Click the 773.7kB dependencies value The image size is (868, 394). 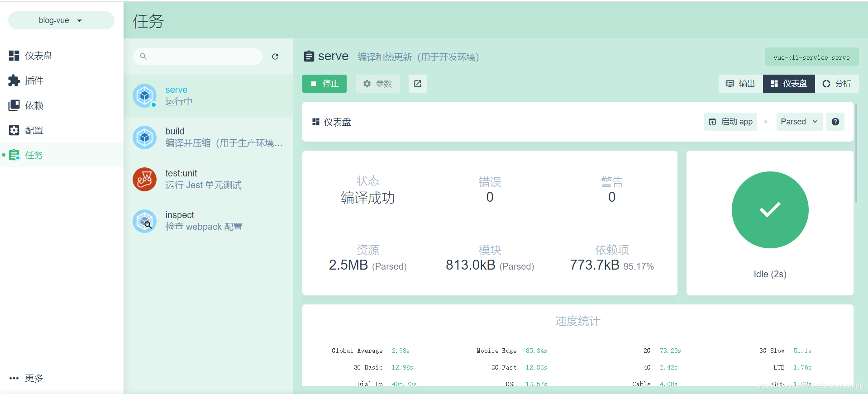point(594,265)
